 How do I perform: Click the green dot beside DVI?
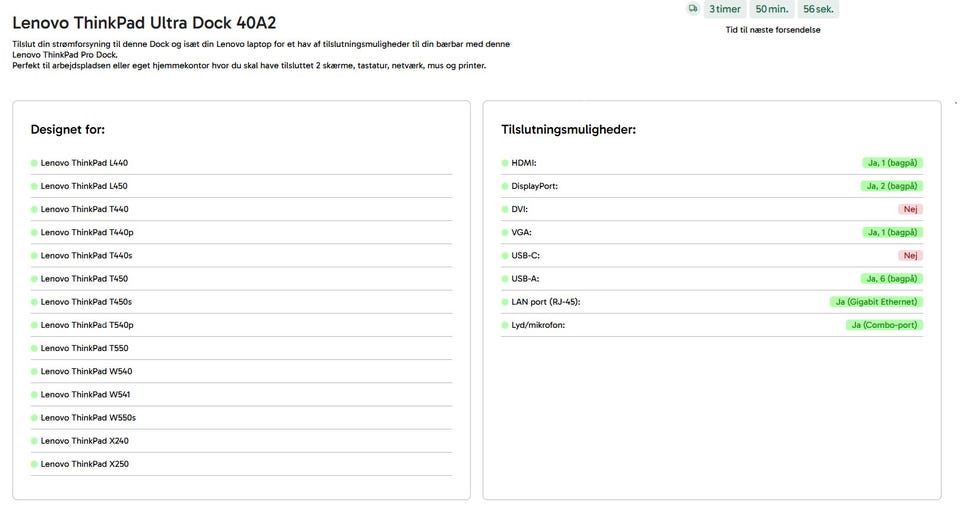pos(505,209)
